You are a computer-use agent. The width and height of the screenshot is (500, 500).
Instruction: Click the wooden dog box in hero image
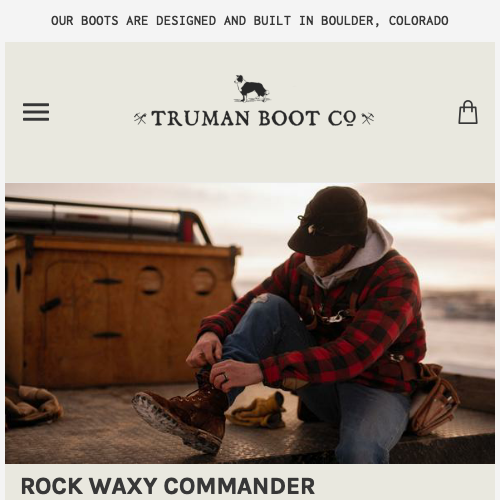(120, 310)
